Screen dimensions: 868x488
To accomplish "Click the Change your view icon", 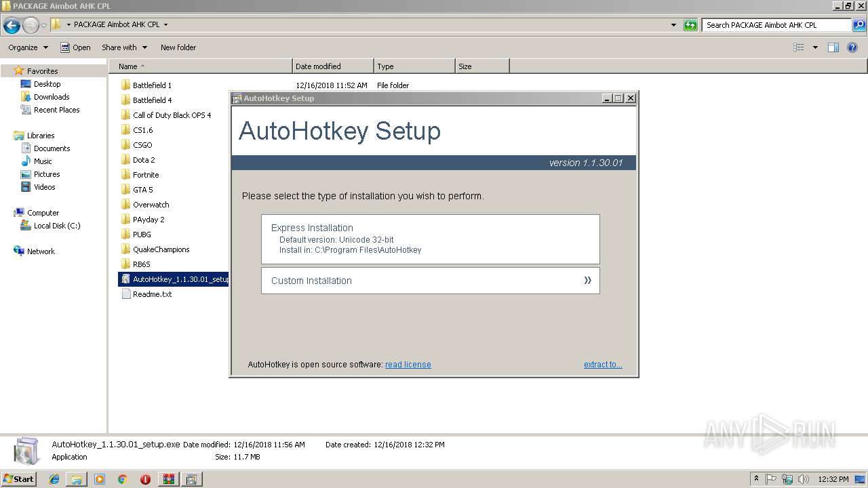I will pyautogui.click(x=799, y=47).
